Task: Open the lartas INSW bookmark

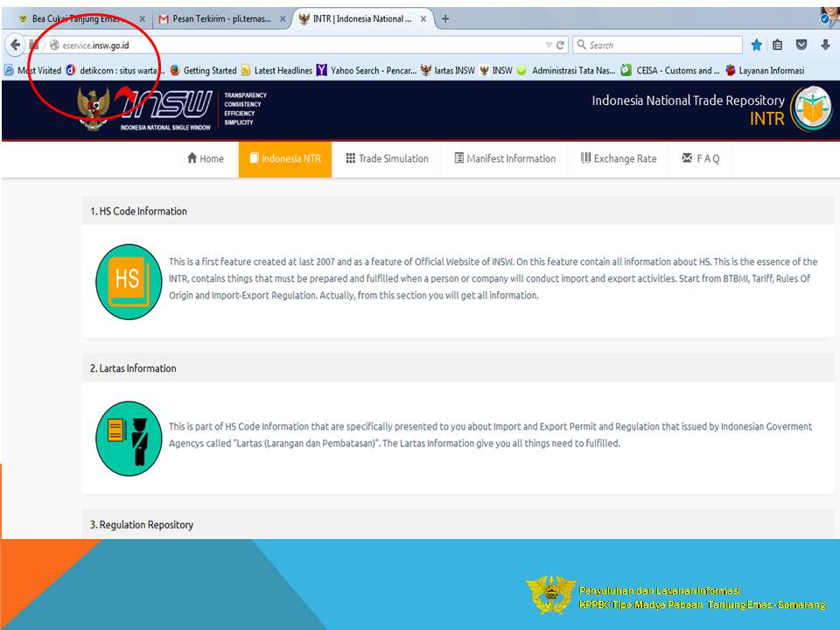Action: click(x=448, y=70)
